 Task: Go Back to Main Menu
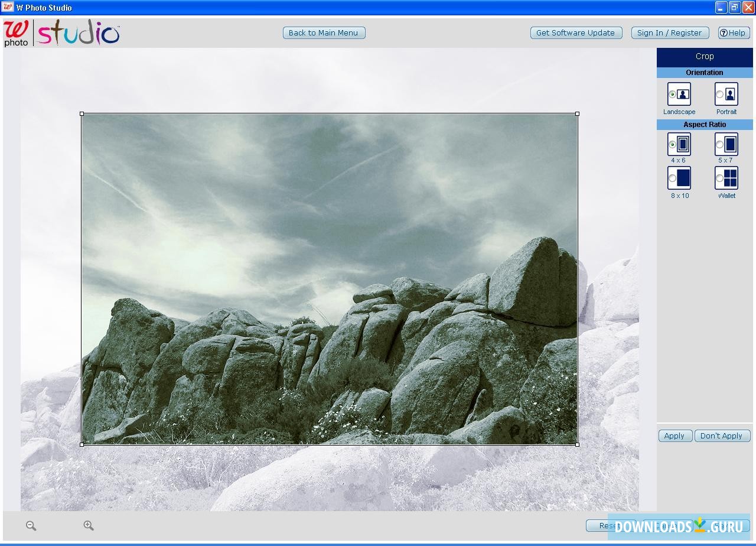(x=324, y=33)
